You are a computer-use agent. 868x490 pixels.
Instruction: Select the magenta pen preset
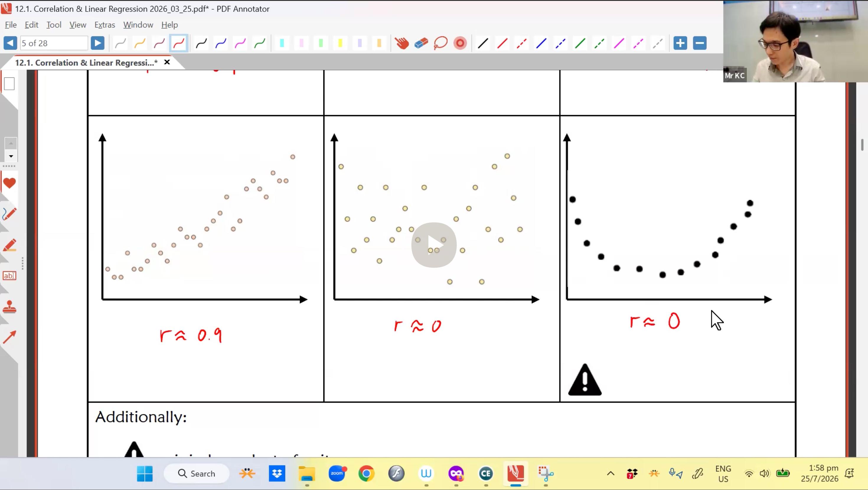[240, 43]
